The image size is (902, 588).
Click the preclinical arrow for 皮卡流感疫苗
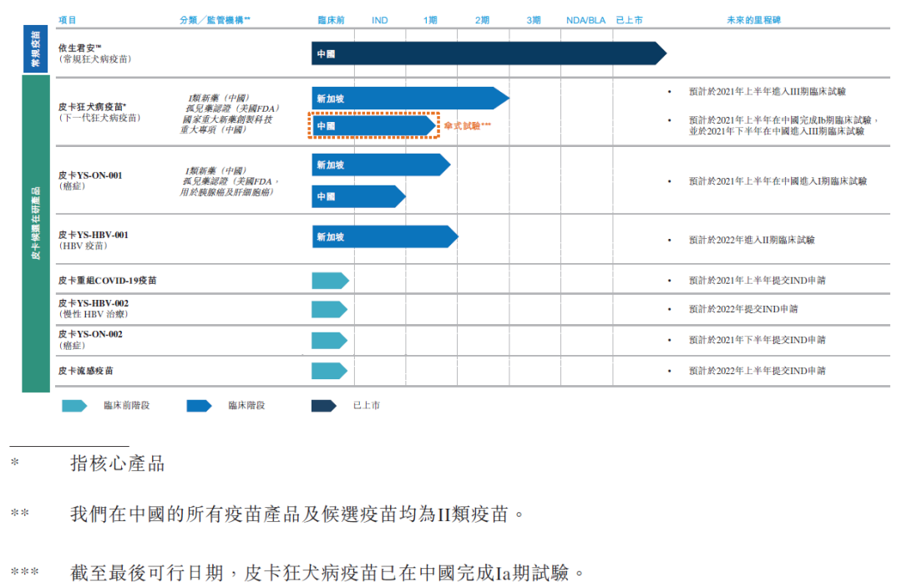pos(330,371)
